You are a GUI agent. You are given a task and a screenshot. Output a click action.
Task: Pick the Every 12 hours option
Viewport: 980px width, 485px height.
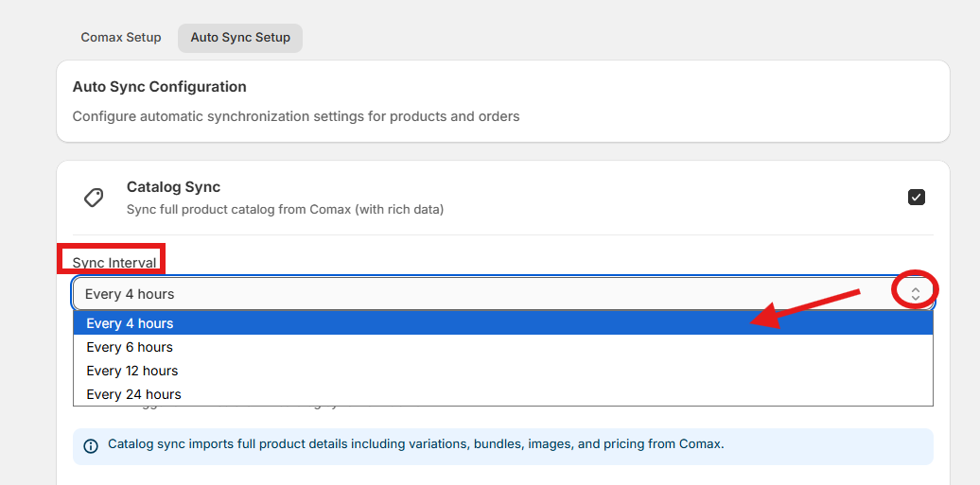pos(132,371)
